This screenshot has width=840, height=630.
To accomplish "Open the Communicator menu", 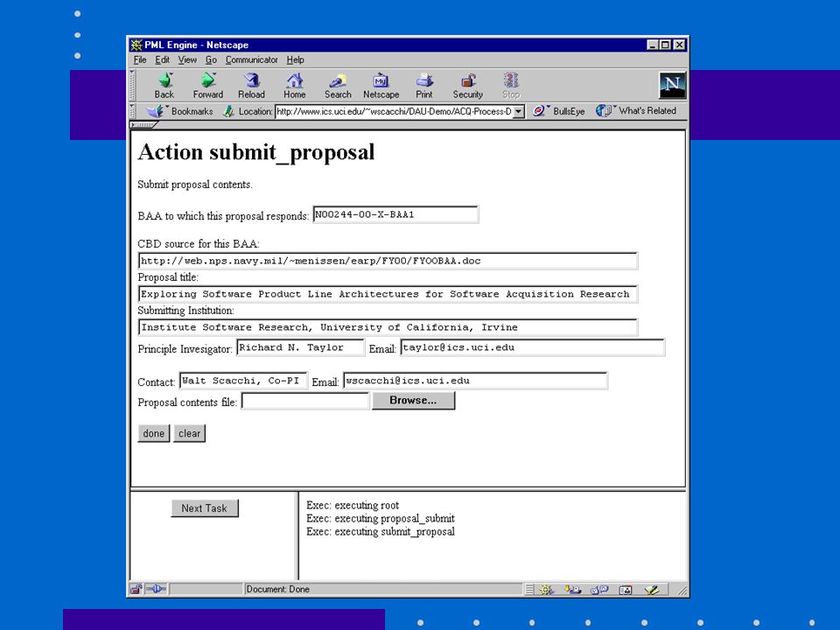I will [251, 60].
